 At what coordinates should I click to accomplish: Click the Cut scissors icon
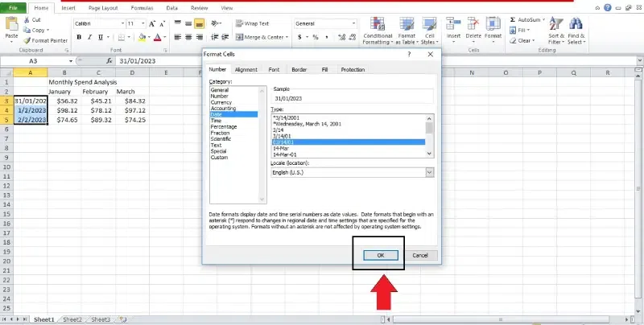point(27,20)
